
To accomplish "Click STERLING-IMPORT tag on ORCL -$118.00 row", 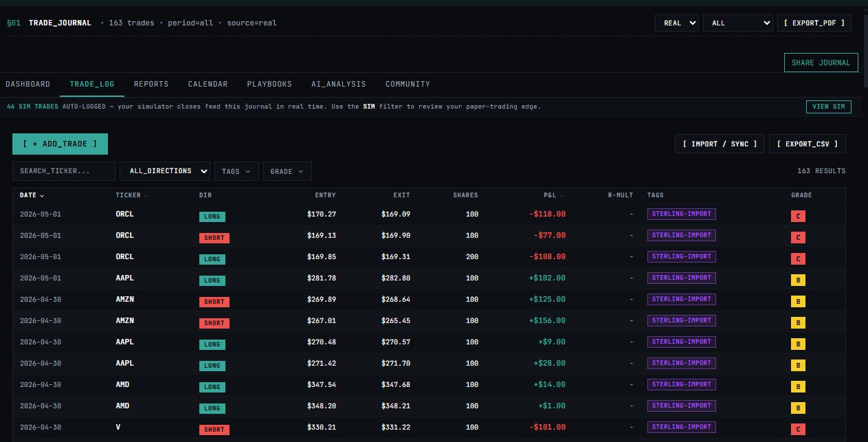I will 682,214.
